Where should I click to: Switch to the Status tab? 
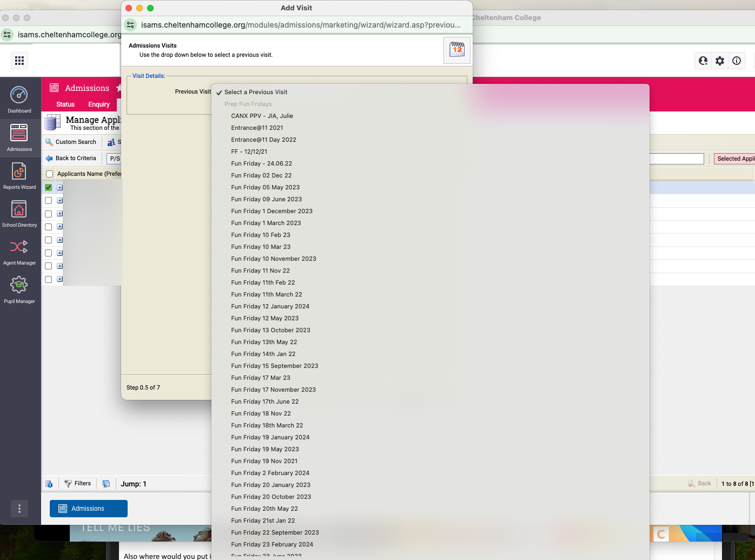coord(65,104)
